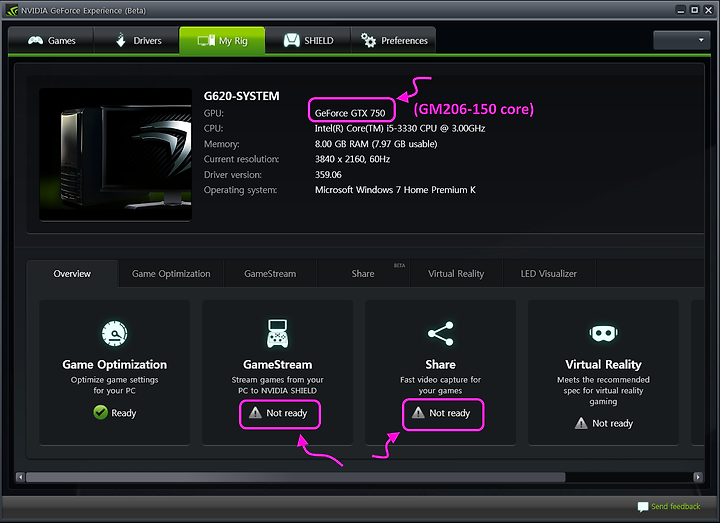Go to the Preferences tab

394,40
